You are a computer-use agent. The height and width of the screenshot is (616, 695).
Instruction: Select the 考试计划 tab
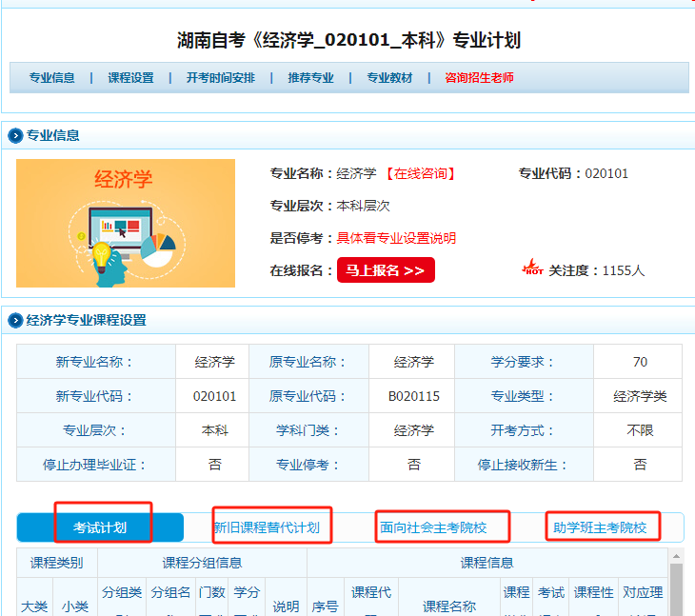pyautogui.click(x=100, y=527)
